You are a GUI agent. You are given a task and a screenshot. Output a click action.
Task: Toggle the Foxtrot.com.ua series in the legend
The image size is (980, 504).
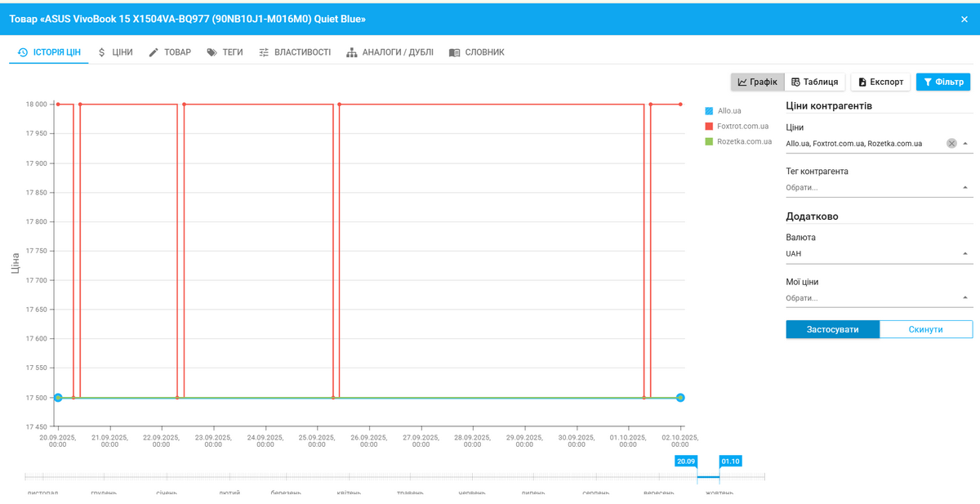[x=742, y=126]
